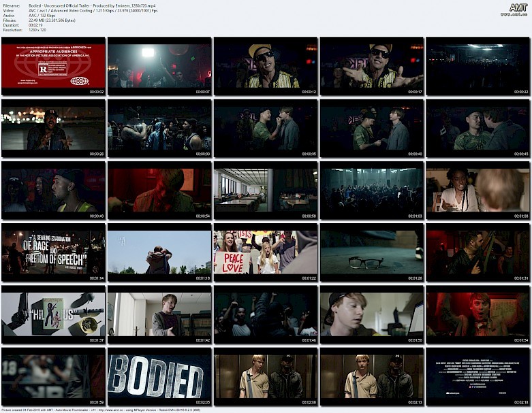Viewport: 532px width, 413px height.
Task: Select the 'Freedom of Speech' quote thumbnail at 00:01:14
Action: (x=53, y=252)
